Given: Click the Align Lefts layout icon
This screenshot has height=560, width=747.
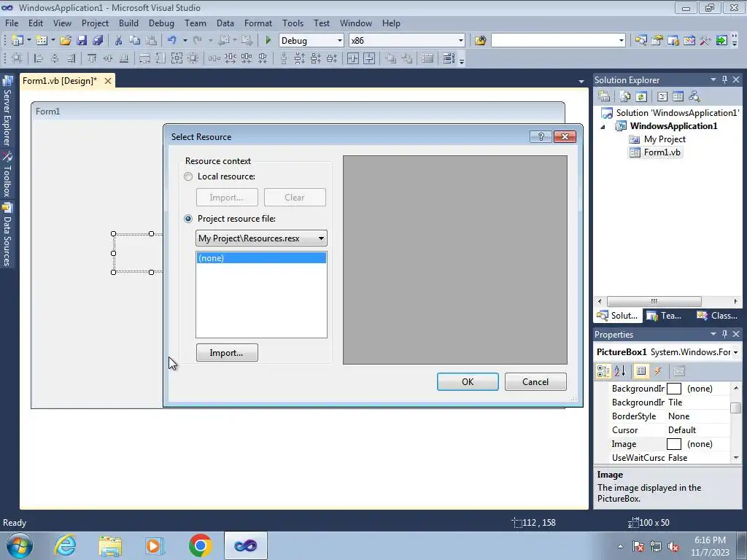Looking at the screenshot, I should coord(39,58).
